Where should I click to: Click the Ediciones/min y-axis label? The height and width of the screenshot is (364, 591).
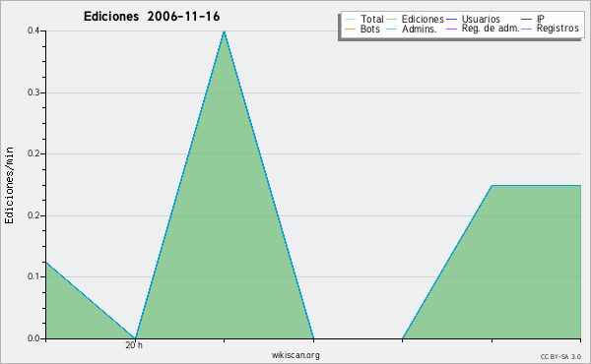tap(9, 185)
